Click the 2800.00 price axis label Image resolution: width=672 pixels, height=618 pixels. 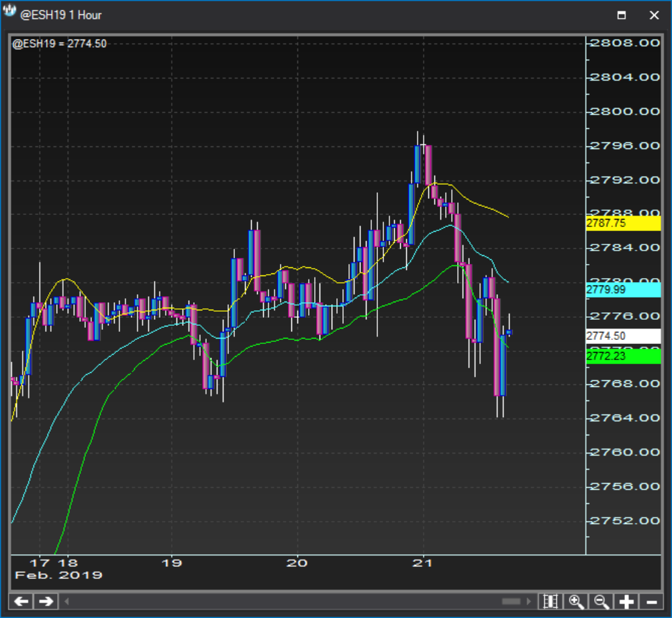click(625, 112)
